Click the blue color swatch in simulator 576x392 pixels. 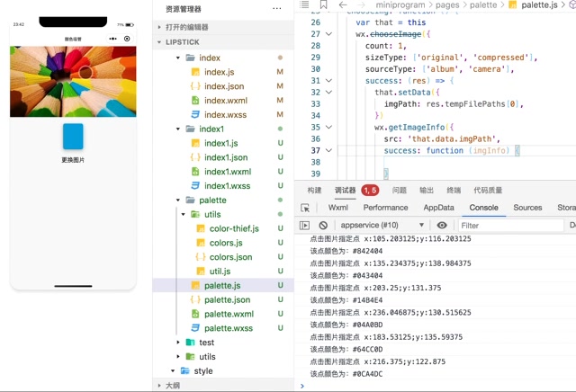pos(73,136)
